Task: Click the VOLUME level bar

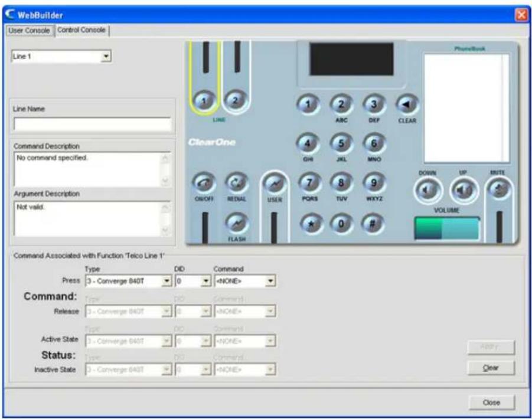Action: 446,228
